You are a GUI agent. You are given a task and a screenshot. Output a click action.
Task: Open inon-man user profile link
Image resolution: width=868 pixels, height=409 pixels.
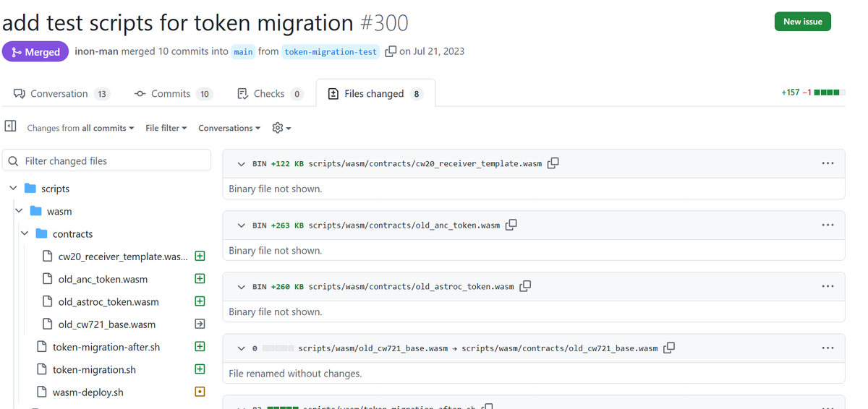(x=97, y=51)
